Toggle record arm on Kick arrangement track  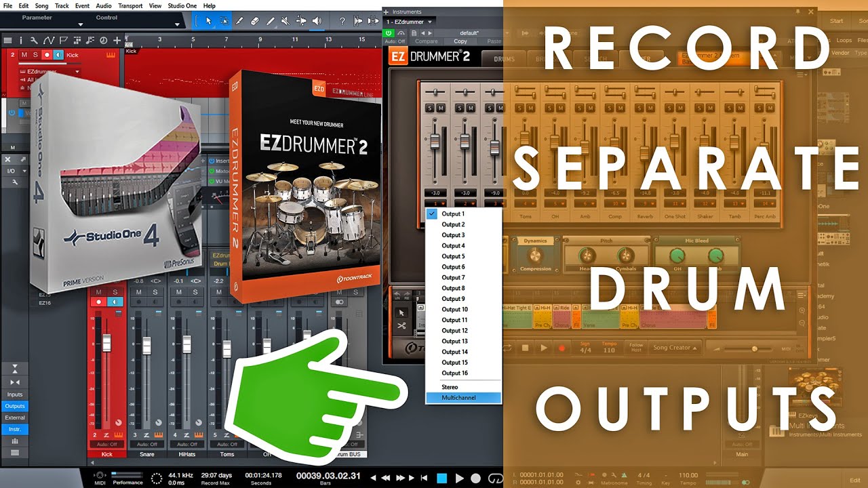pyautogui.click(x=47, y=54)
